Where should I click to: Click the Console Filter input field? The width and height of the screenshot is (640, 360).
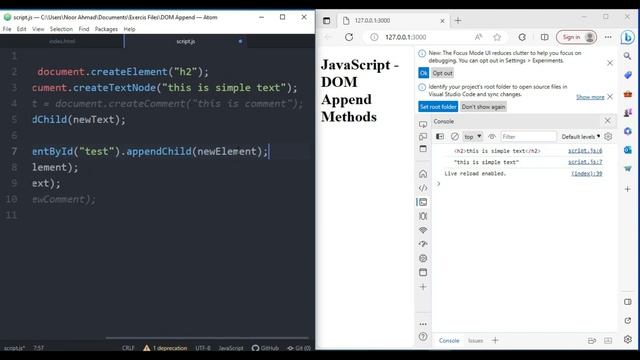click(529, 137)
